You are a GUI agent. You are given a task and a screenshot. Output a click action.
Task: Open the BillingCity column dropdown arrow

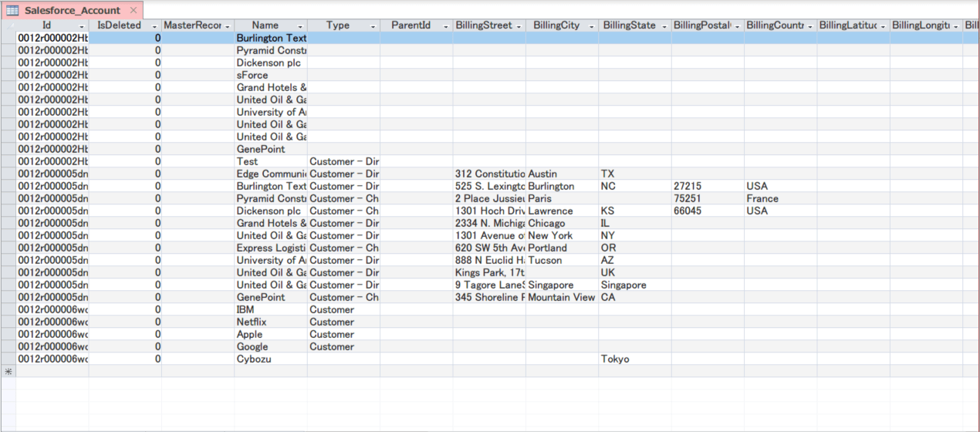tap(592, 26)
